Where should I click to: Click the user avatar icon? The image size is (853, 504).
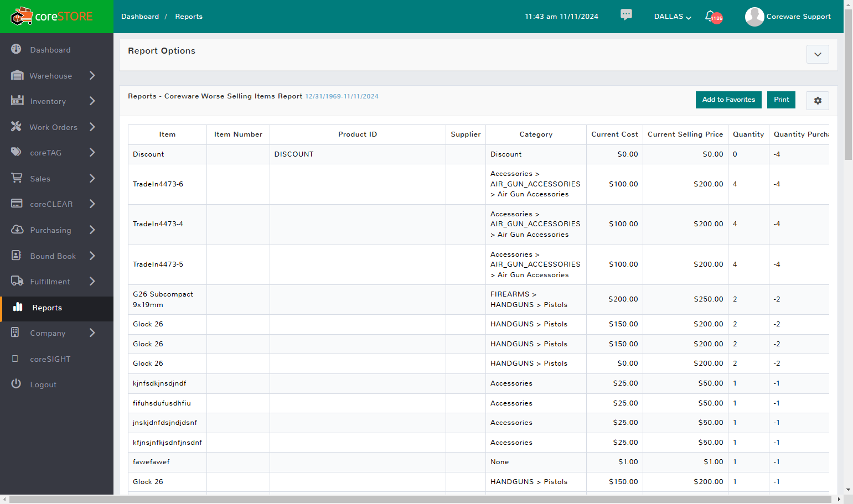point(754,17)
